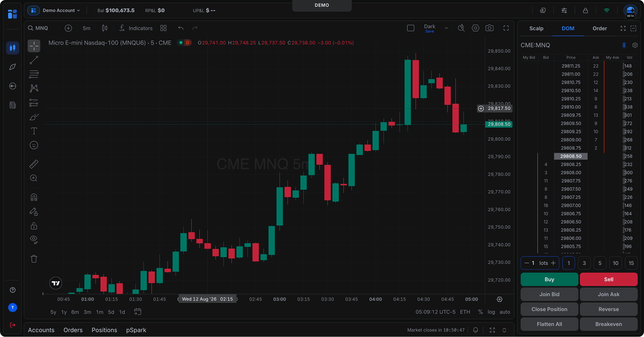
Task: Open the DOM panel settings gear
Action: tap(635, 45)
